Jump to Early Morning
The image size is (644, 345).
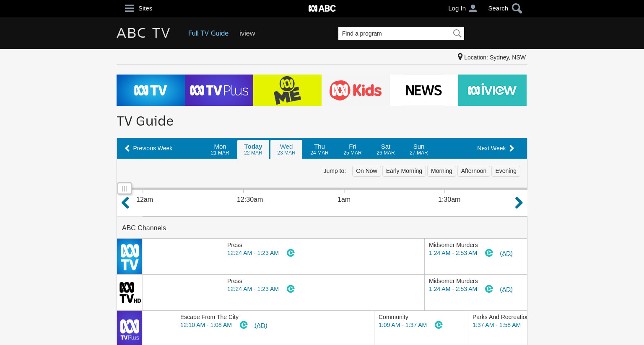(x=404, y=171)
